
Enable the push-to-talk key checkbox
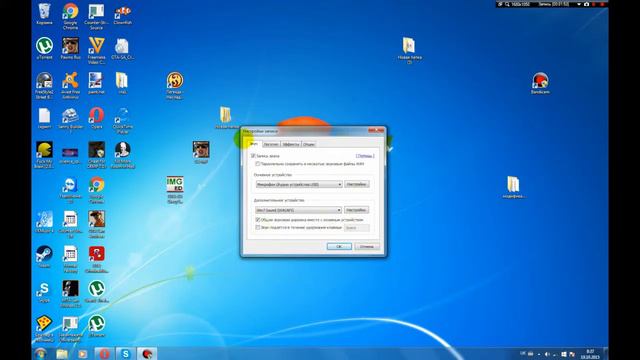258,227
